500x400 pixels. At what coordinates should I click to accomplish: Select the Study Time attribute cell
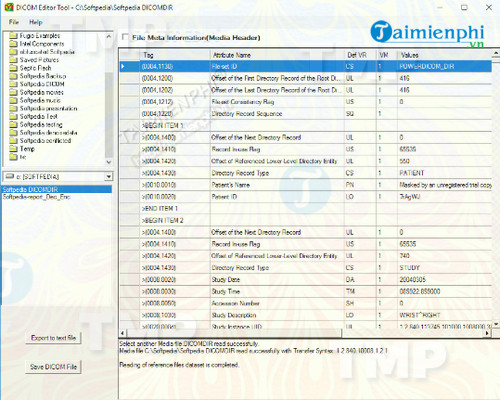[x=277, y=291]
